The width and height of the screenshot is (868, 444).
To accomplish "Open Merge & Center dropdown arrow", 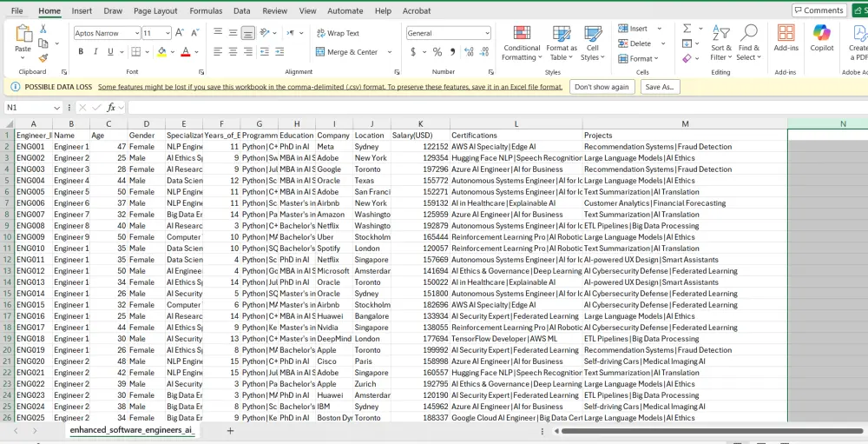I will 389,51.
